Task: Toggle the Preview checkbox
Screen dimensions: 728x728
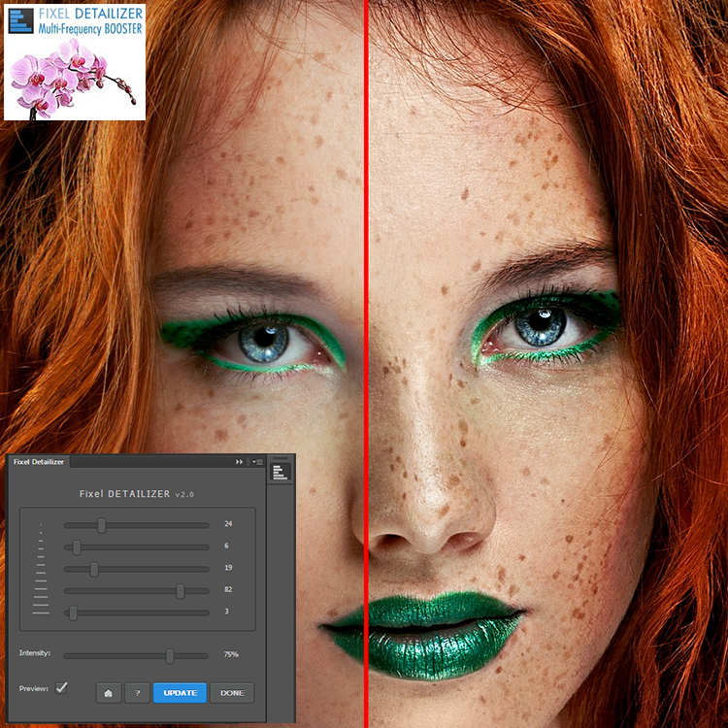Action: 62,687
